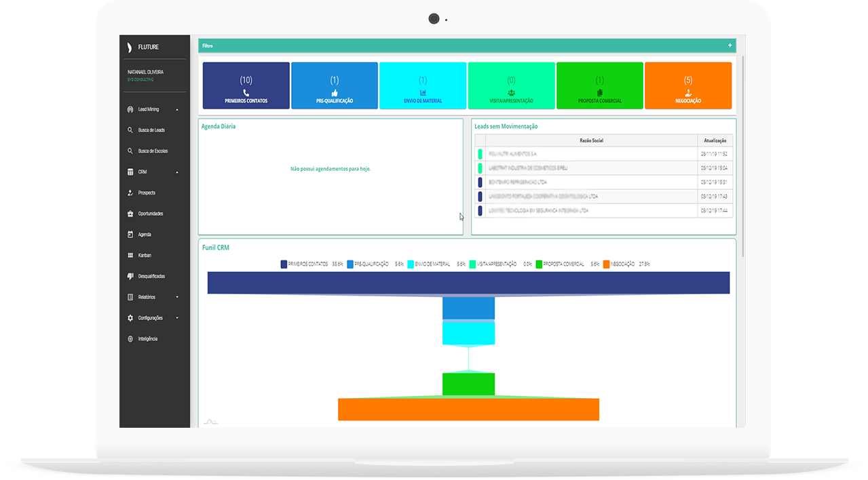Open the Envio de Material stage card
The image size is (868, 480).
pos(423,85)
